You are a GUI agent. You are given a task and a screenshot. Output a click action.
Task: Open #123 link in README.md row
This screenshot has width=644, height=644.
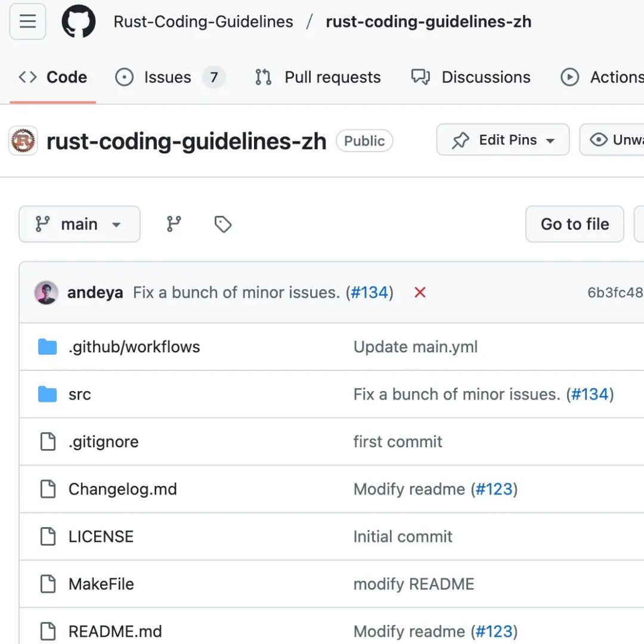coord(494,631)
